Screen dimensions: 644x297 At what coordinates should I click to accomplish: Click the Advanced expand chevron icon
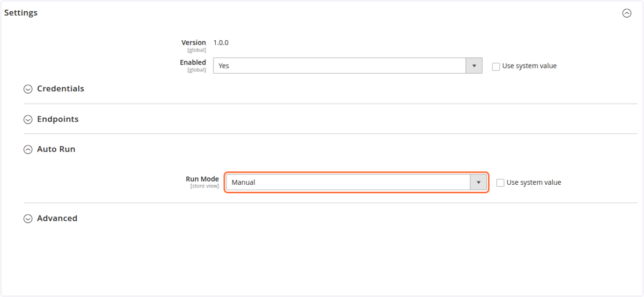click(28, 219)
